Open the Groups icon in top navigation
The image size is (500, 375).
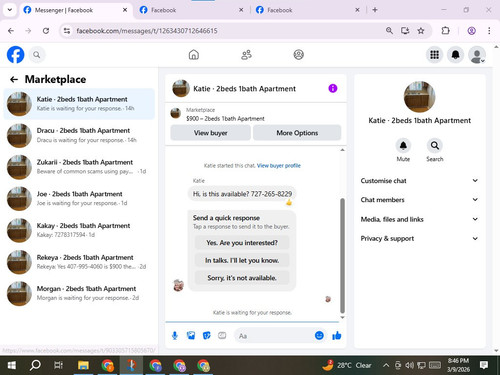[x=298, y=55]
